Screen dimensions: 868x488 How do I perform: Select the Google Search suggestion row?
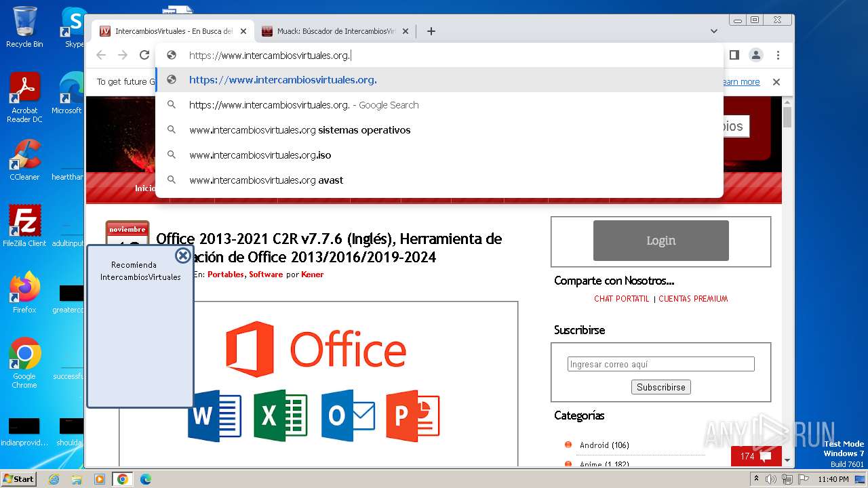[439, 105]
